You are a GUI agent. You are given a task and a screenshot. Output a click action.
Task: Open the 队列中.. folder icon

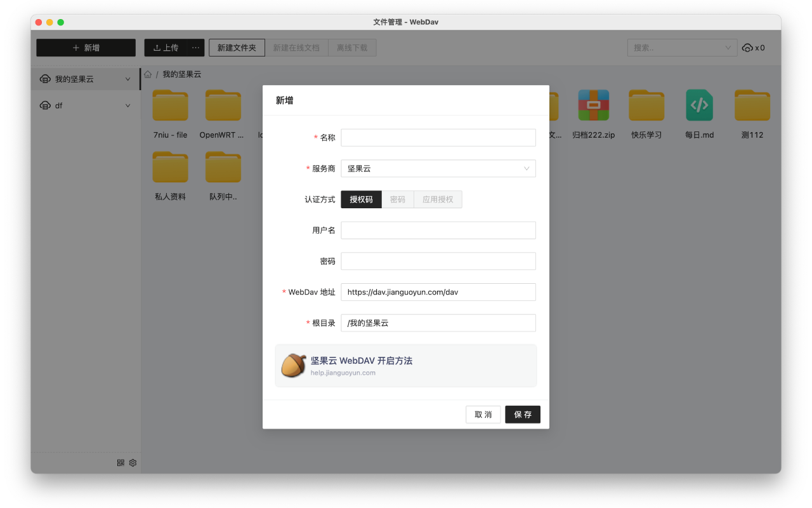(x=223, y=167)
